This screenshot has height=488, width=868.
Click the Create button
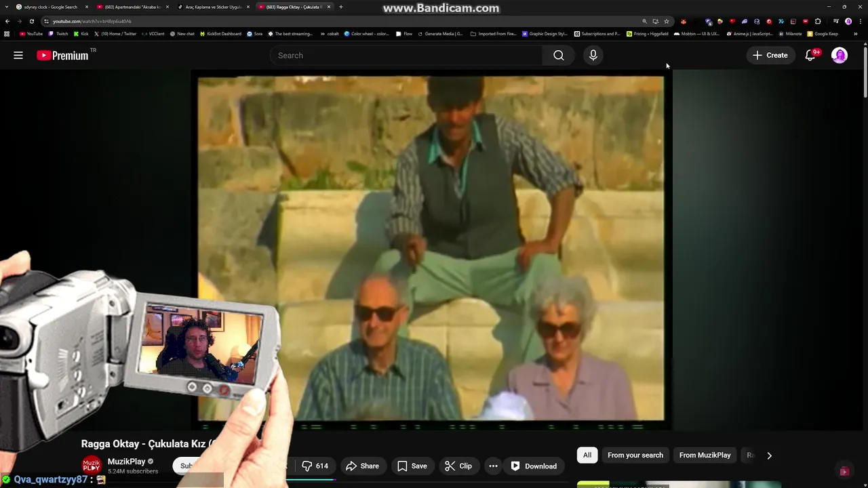(770, 56)
